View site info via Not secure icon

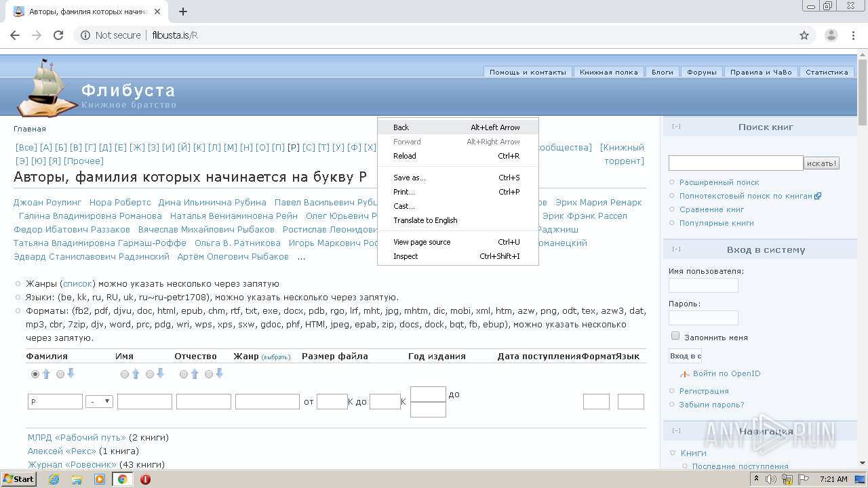tap(85, 35)
